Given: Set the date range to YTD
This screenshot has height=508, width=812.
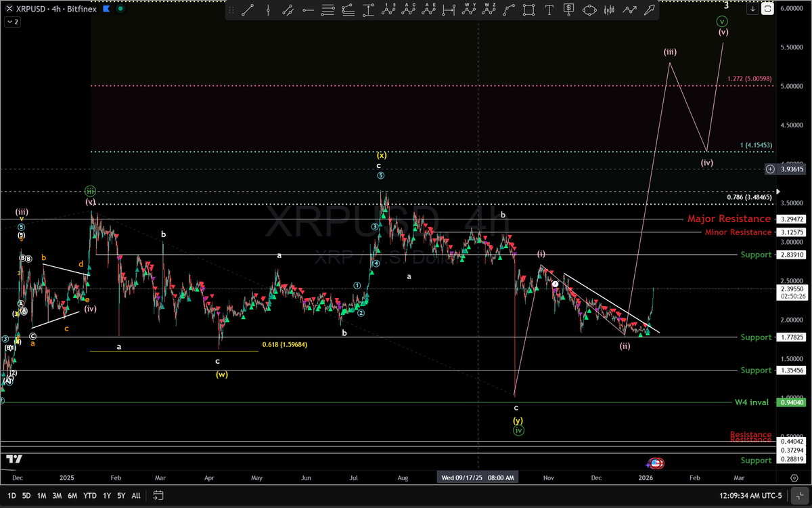Looking at the screenshot, I should pyautogui.click(x=89, y=495).
